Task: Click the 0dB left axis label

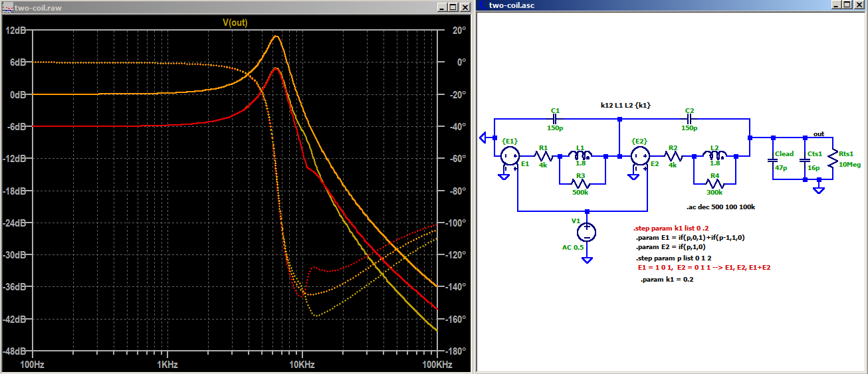Action: click(x=17, y=94)
